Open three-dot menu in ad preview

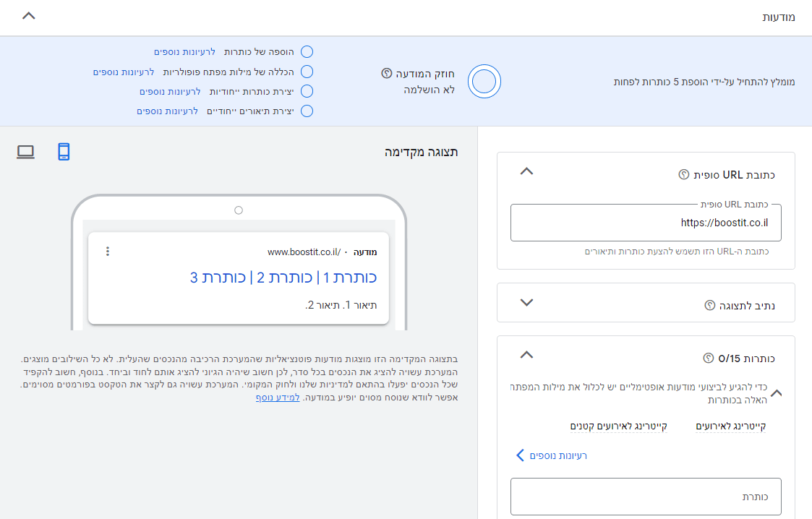[108, 252]
